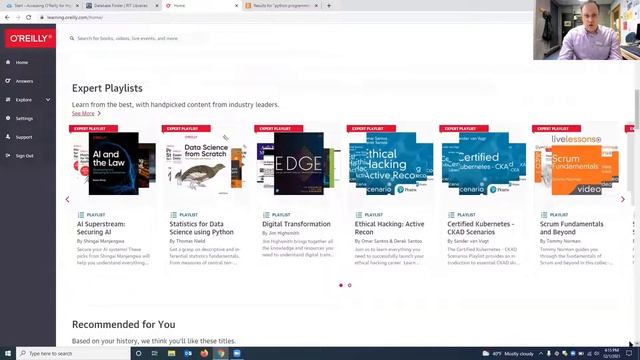The image size is (640, 360).
Task: Open Outlook from the taskbar
Action: (x=188, y=353)
